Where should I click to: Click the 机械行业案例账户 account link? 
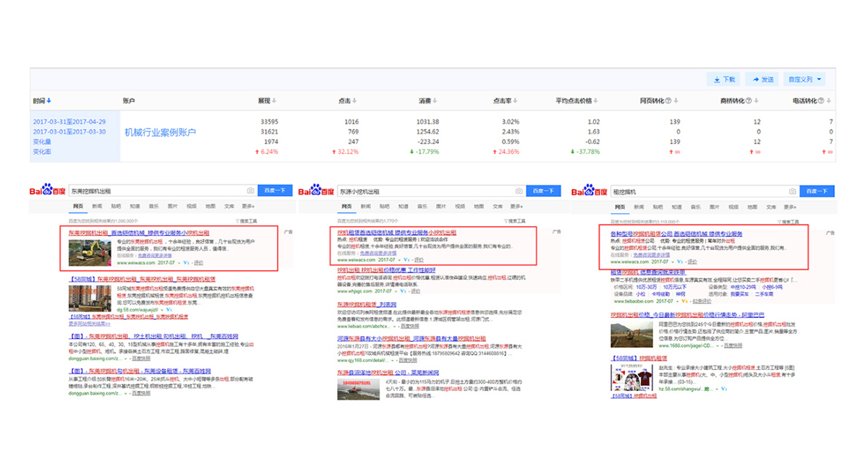pos(160,132)
